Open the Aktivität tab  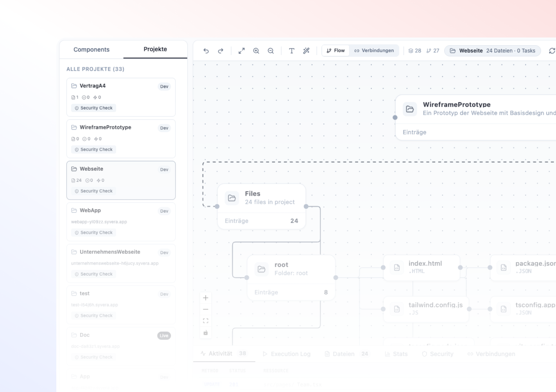[224, 354]
